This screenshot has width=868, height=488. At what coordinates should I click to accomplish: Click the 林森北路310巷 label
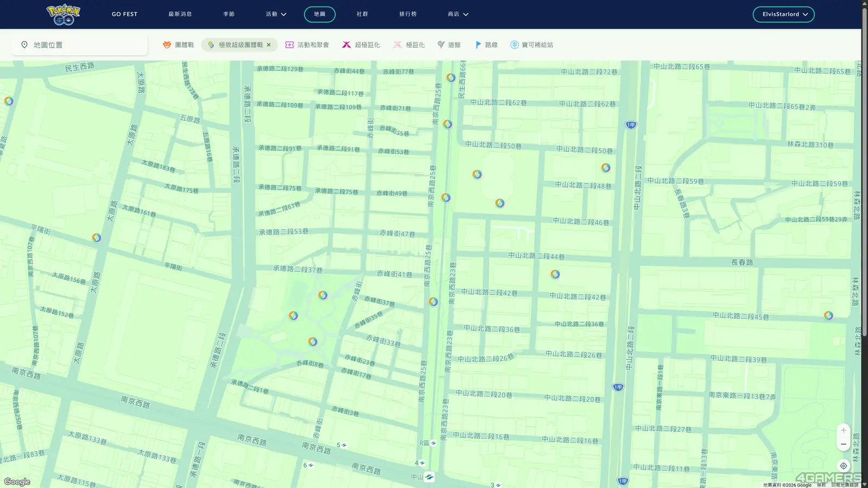click(x=810, y=145)
